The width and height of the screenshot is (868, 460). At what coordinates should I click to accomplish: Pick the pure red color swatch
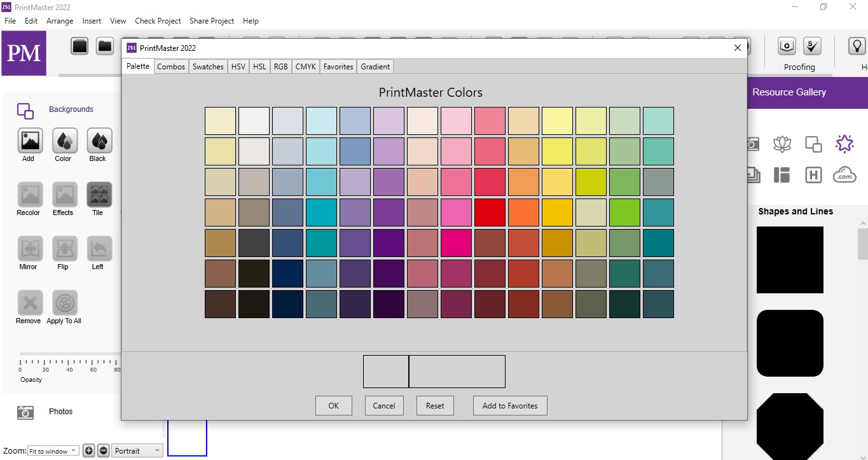click(490, 213)
